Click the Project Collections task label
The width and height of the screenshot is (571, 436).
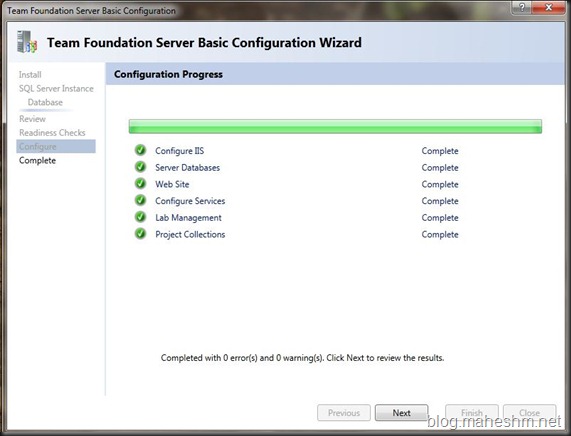coord(190,235)
